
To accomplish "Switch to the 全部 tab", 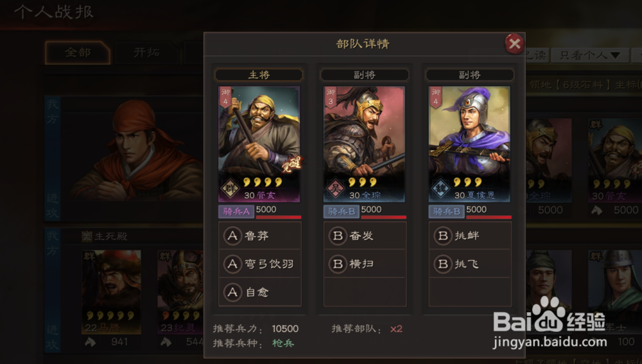I will pyautogui.click(x=78, y=53).
